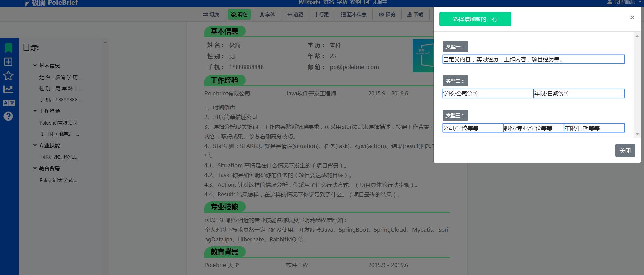
Task: Collapse the 基本信息 outline node
Action: pos(35,65)
